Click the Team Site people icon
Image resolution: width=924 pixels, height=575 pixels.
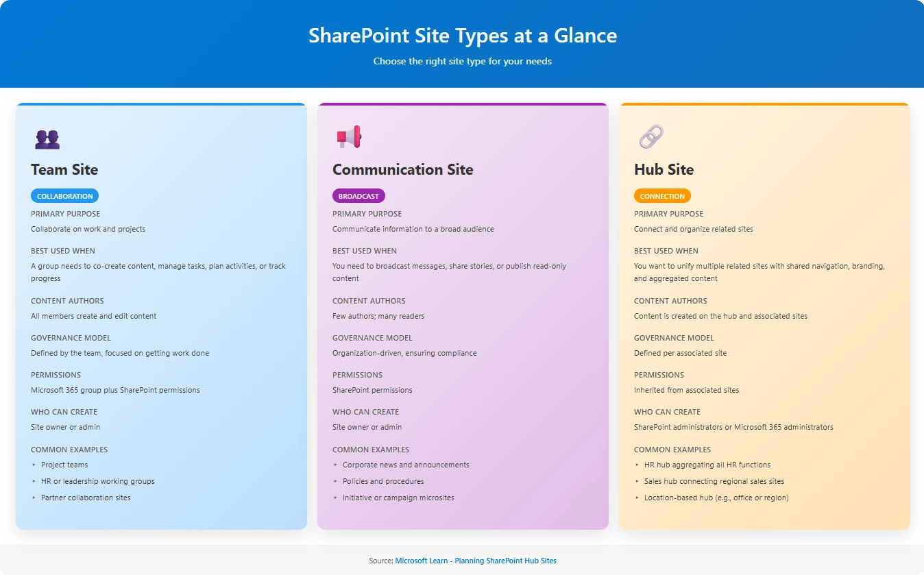47,139
